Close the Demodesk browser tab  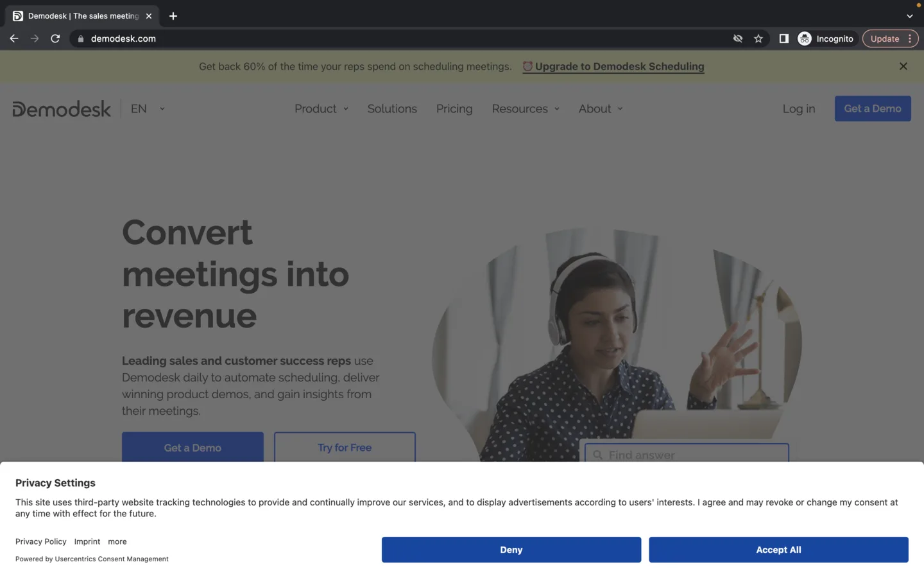coord(149,16)
